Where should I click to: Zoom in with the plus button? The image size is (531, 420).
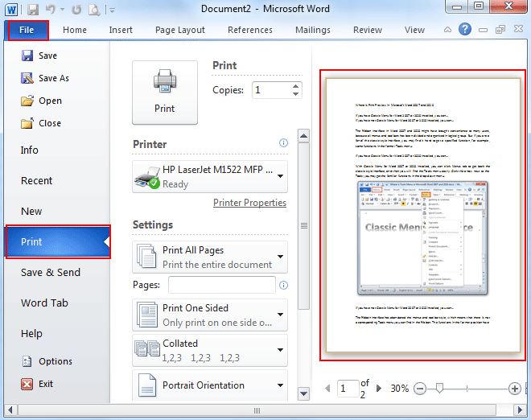(x=515, y=388)
